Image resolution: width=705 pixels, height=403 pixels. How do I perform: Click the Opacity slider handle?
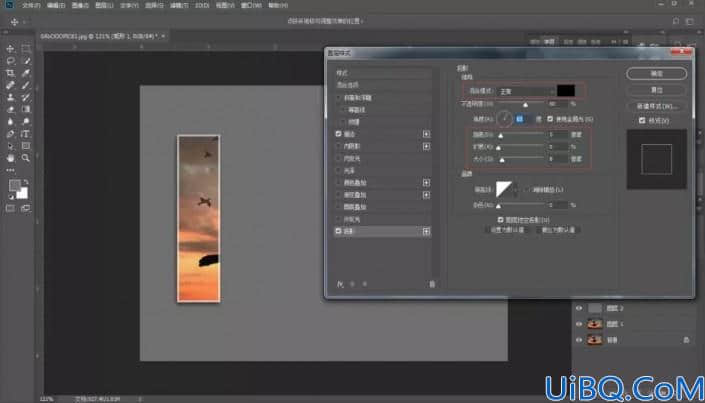(525, 104)
